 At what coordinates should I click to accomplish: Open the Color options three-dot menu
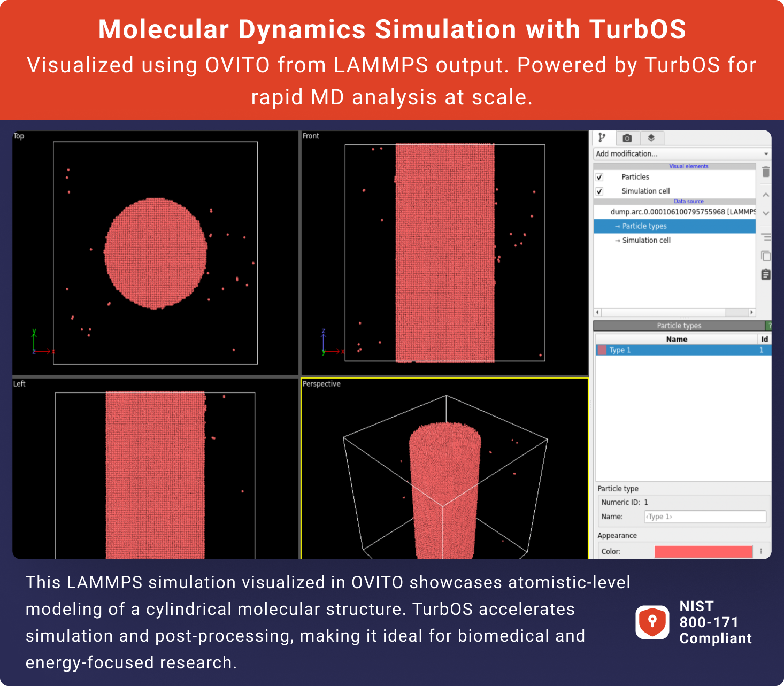(761, 551)
